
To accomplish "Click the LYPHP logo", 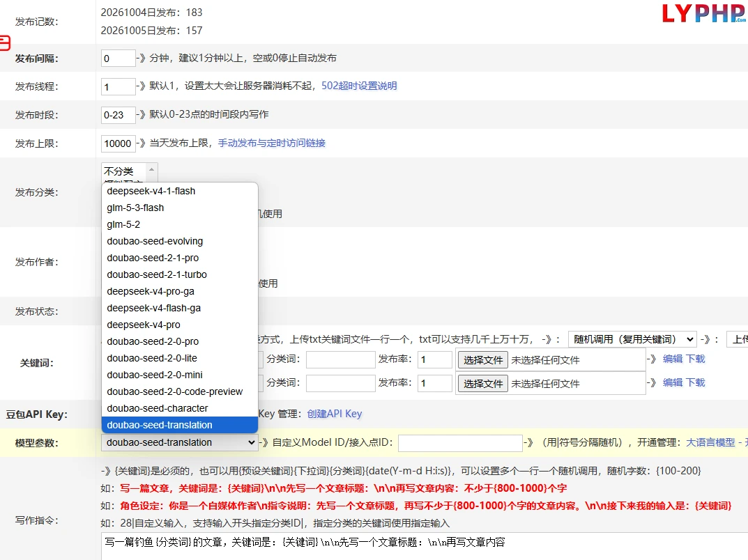I will click(704, 13).
